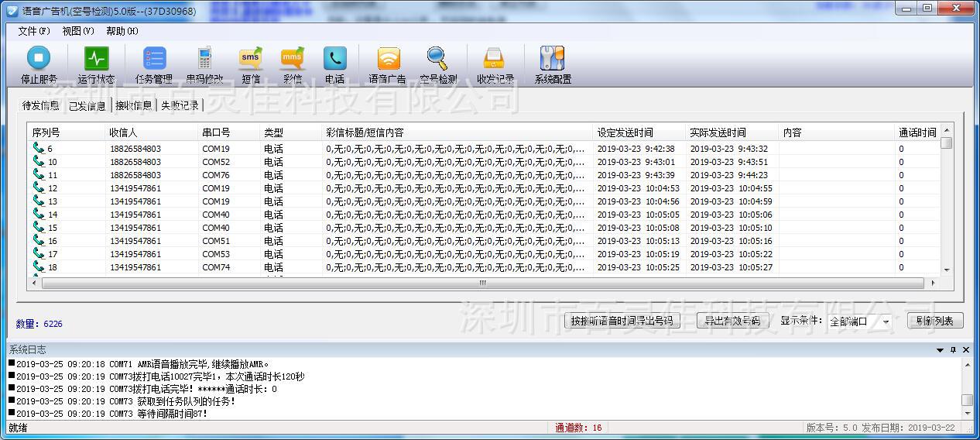
Task: Click table horizontal scrollbar right arrow
Action: coord(933,284)
